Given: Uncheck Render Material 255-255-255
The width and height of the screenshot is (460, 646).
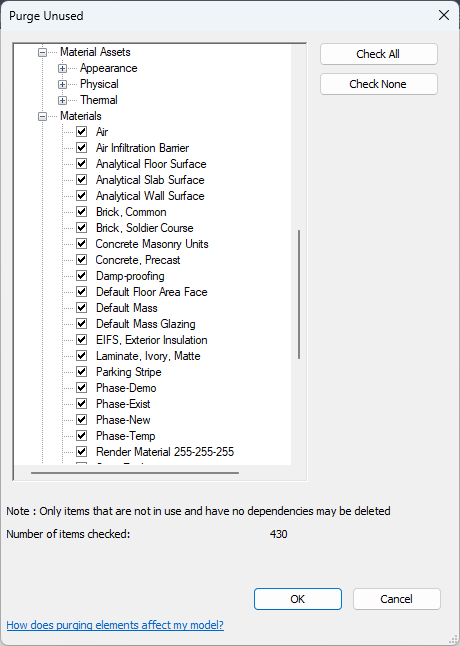Looking at the screenshot, I should (82, 452).
